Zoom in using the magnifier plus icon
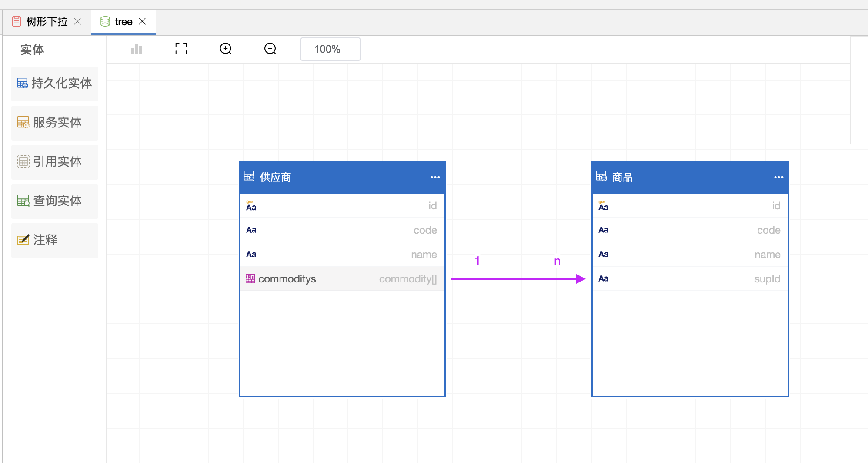This screenshot has width=868, height=463. pyautogui.click(x=226, y=49)
